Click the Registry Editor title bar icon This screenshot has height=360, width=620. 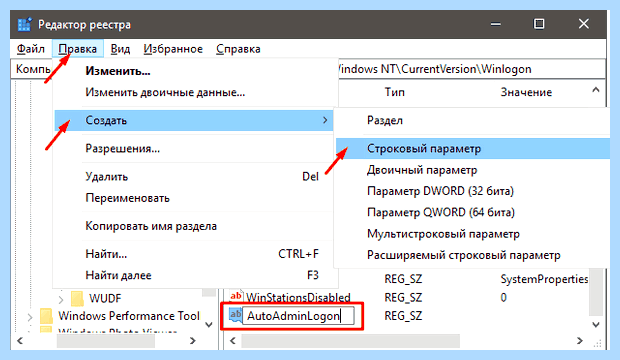[x=25, y=25]
